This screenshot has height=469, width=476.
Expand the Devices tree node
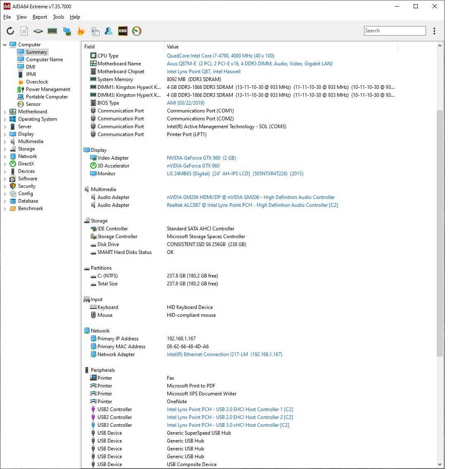coord(5,171)
